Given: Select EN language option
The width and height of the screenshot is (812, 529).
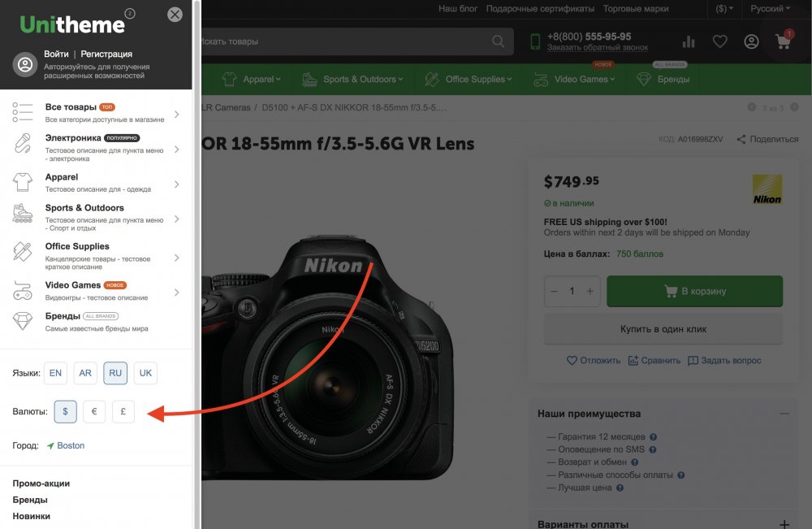Looking at the screenshot, I should [x=55, y=373].
